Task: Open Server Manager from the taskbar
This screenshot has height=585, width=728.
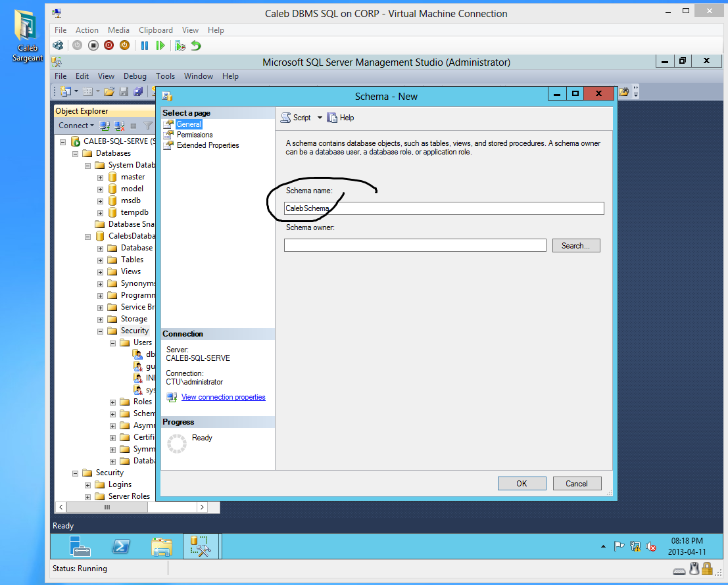Action: pyautogui.click(x=80, y=546)
